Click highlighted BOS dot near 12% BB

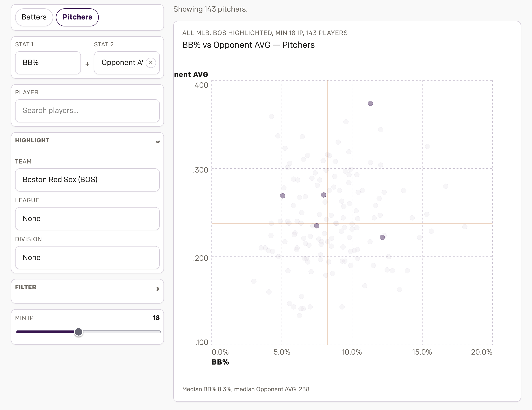point(382,237)
